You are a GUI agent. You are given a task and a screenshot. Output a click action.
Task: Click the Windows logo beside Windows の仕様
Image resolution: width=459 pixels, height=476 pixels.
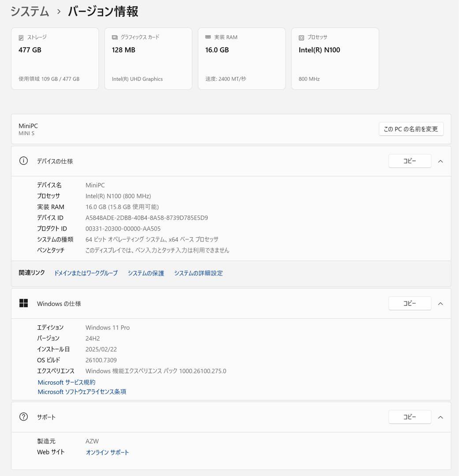tap(24, 303)
